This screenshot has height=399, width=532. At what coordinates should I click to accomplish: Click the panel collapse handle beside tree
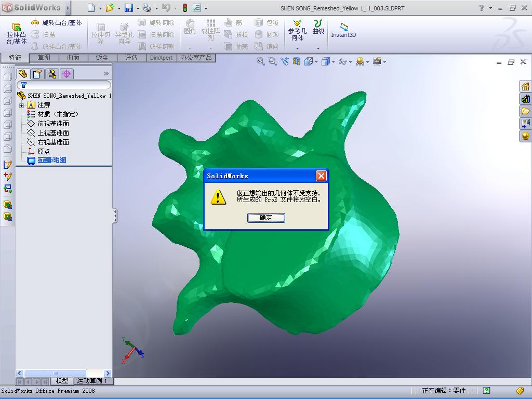pos(115,216)
